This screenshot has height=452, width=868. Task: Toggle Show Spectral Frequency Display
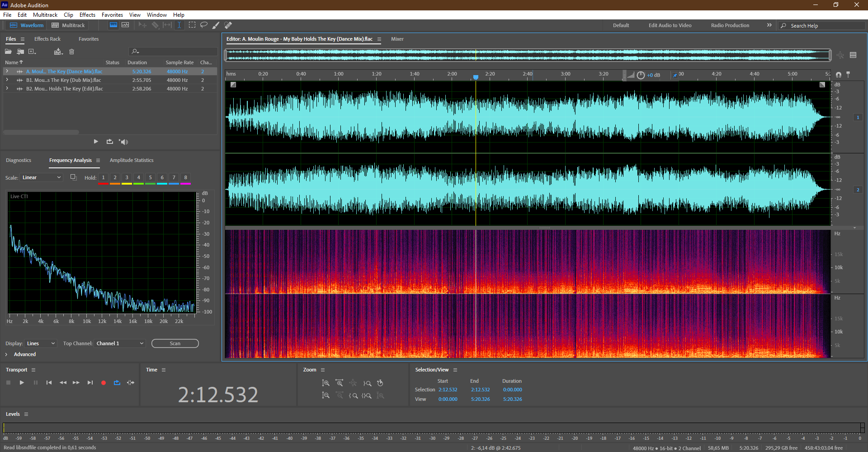point(113,25)
